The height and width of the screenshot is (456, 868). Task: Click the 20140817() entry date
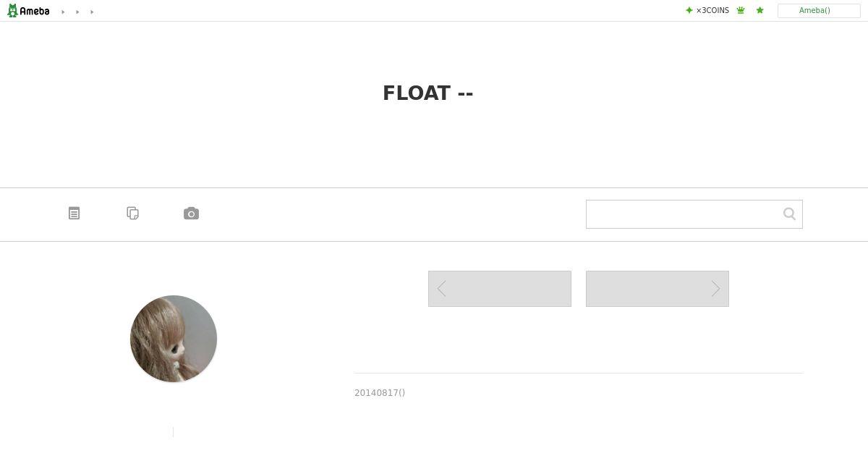pos(380,393)
